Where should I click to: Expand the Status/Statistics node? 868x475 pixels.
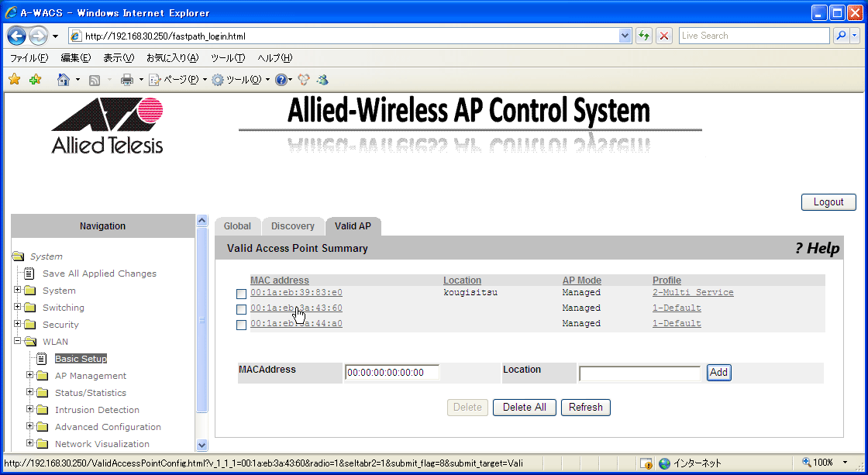tap(30, 392)
